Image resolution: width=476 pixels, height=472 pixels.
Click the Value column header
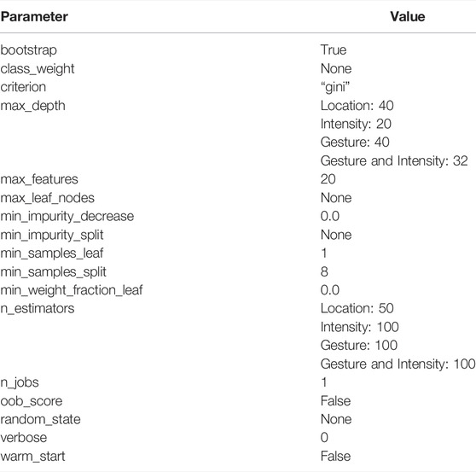[x=408, y=17]
